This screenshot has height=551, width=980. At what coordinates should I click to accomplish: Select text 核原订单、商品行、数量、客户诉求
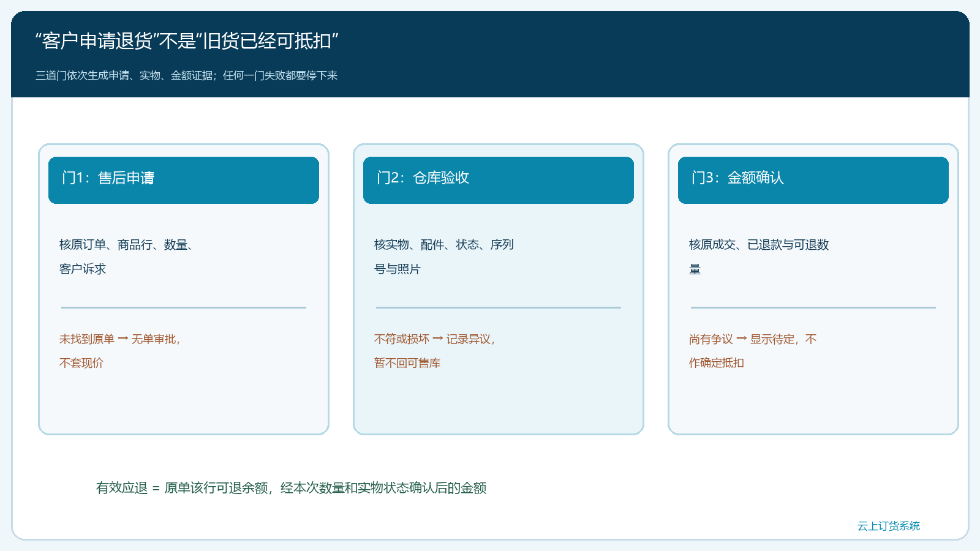[x=127, y=257]
